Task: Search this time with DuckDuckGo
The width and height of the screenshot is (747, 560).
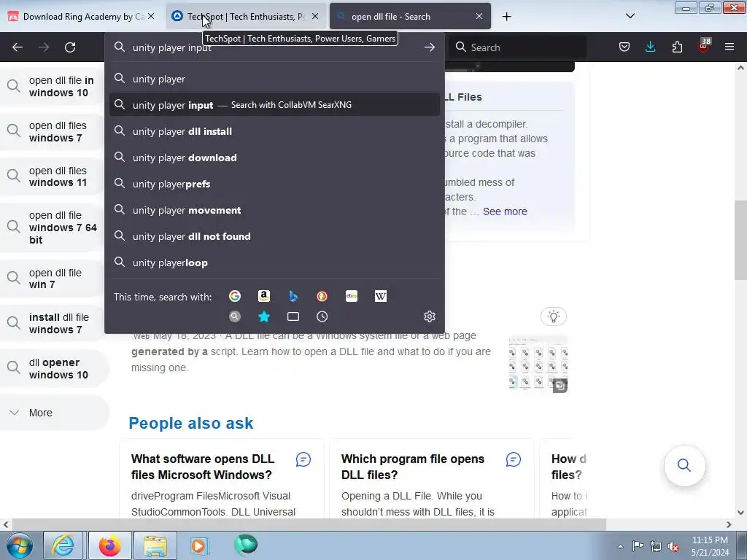Action: click(x=322, y=296)
